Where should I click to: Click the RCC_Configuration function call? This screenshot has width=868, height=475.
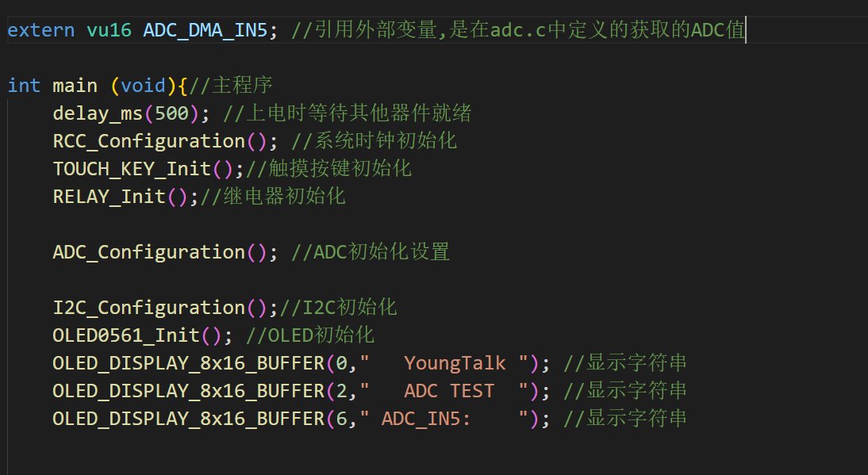[x=149, y=141]
